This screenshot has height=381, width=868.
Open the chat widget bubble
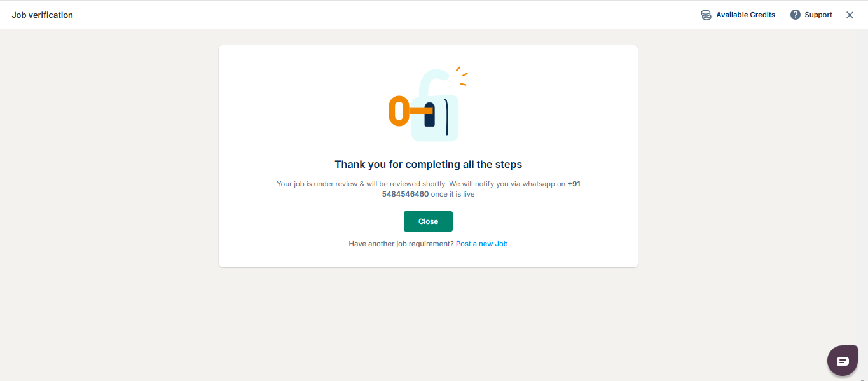pos(843,361)
